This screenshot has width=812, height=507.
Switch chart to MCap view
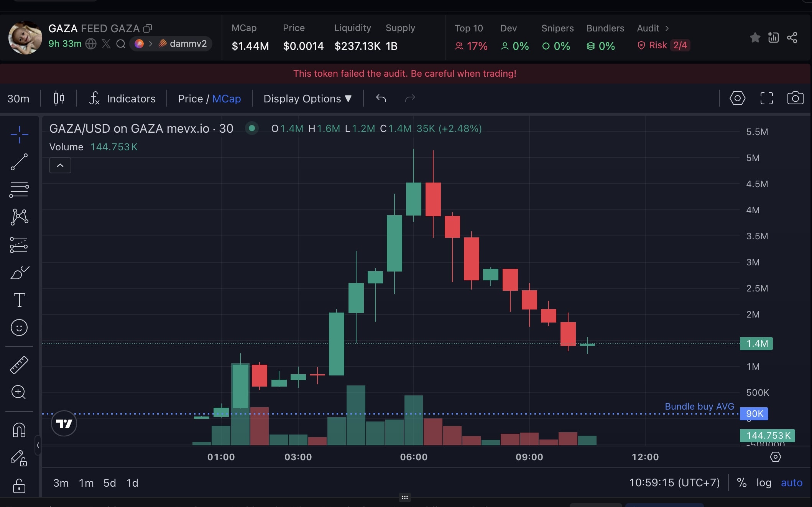(226, 99)
